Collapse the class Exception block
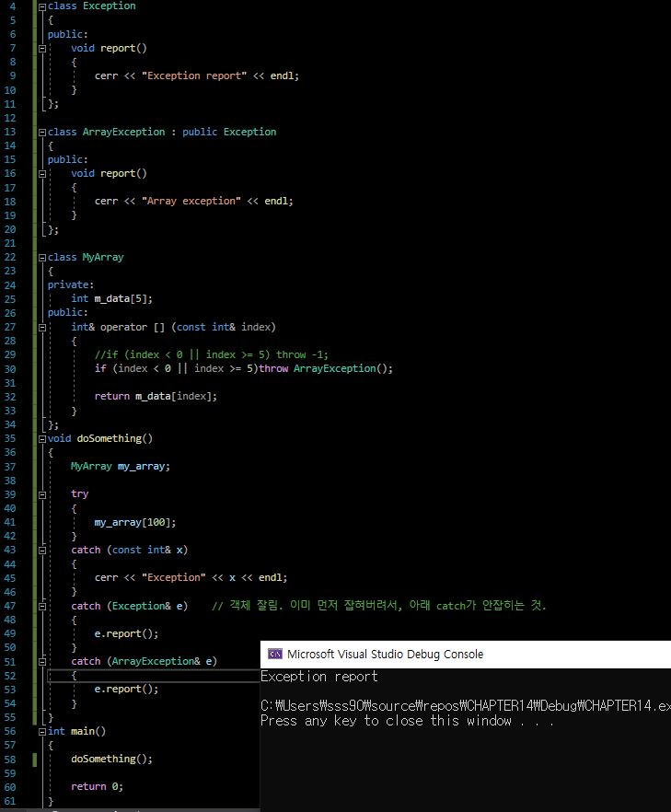 42,6
